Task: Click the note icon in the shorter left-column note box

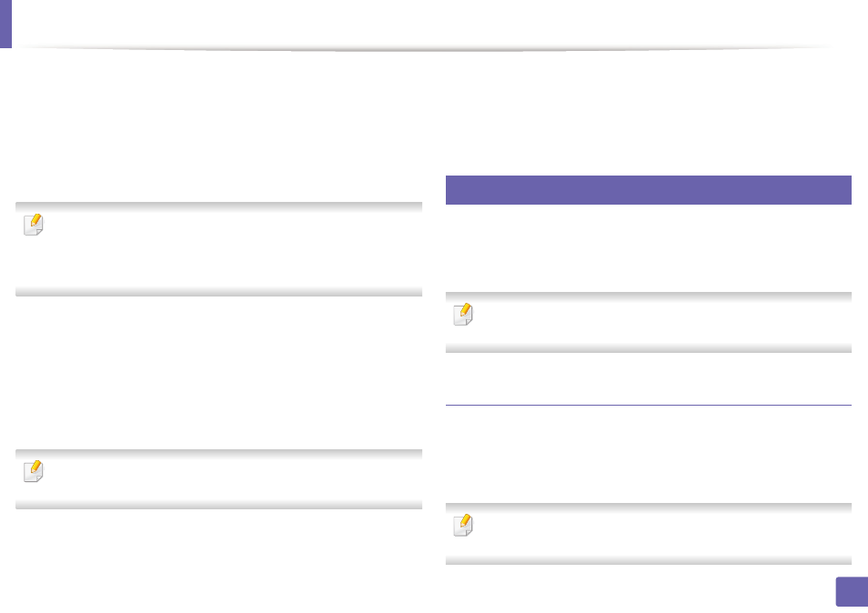Action: point(34,471)
